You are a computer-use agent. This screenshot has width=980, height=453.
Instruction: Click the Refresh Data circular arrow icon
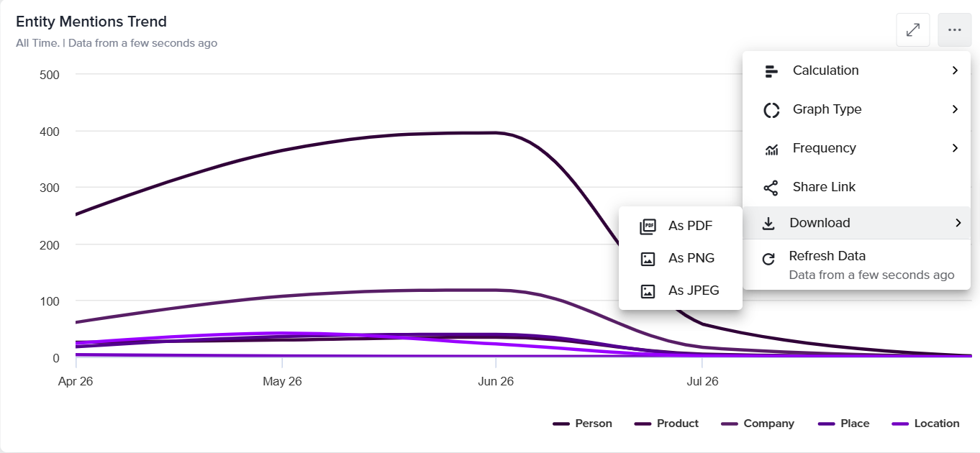click(768, 260)
